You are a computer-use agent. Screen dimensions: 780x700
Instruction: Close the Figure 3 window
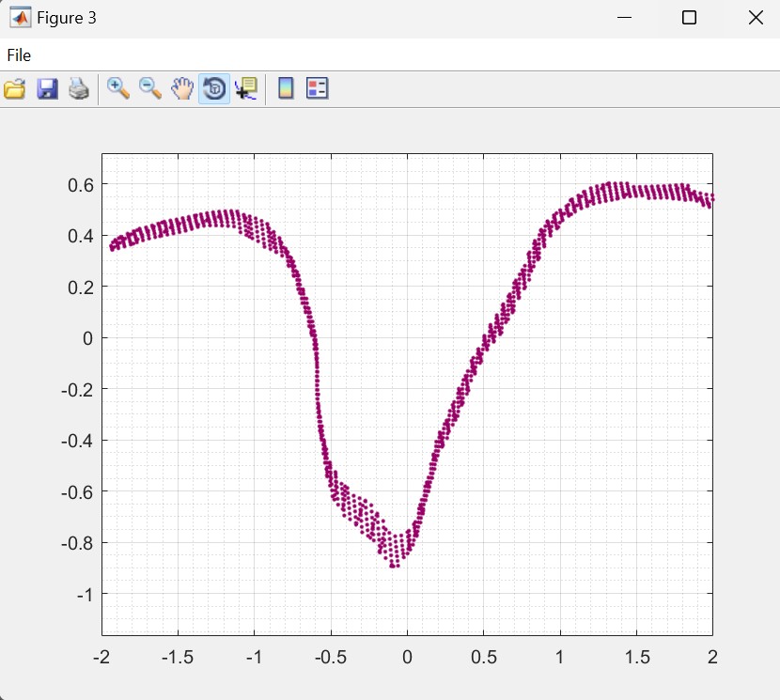[x=755, y=18]
